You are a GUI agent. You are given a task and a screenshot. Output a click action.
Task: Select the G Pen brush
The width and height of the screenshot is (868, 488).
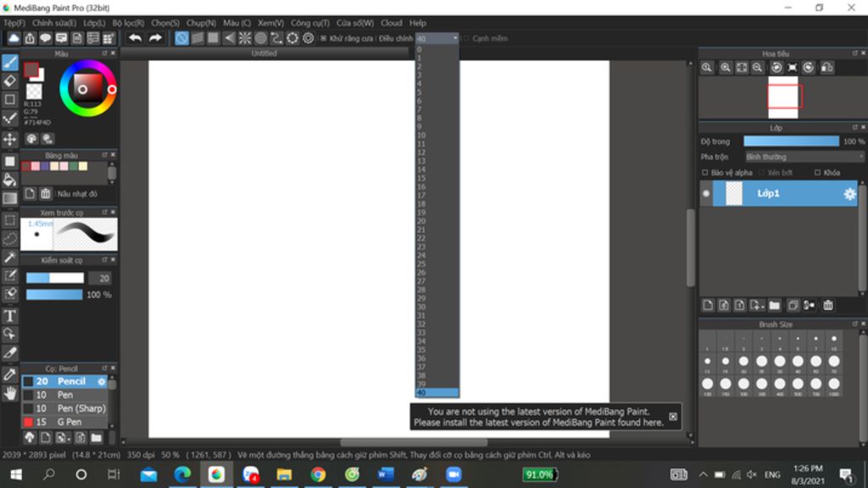64,422
